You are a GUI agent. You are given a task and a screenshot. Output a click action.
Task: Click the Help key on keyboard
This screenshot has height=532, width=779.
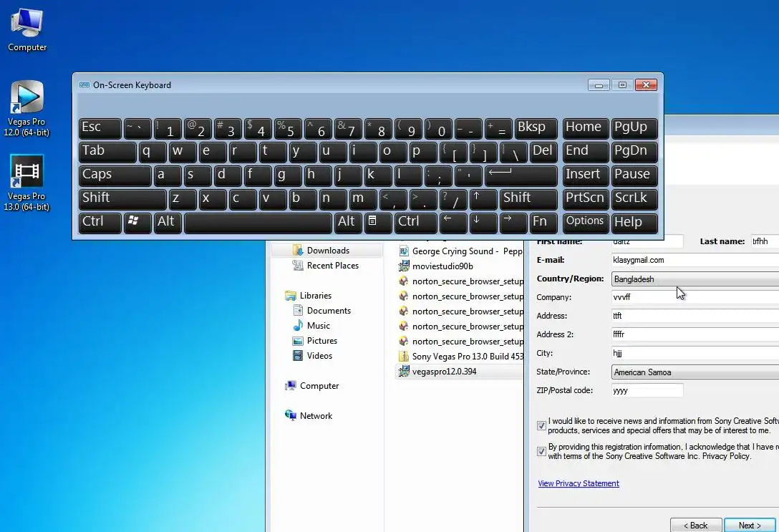point(634,223)
